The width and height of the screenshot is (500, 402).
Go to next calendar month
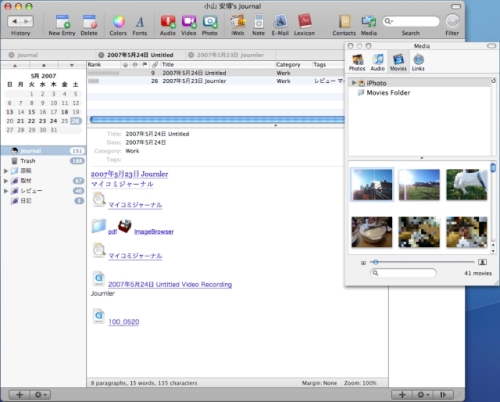[x=72, y=65]
